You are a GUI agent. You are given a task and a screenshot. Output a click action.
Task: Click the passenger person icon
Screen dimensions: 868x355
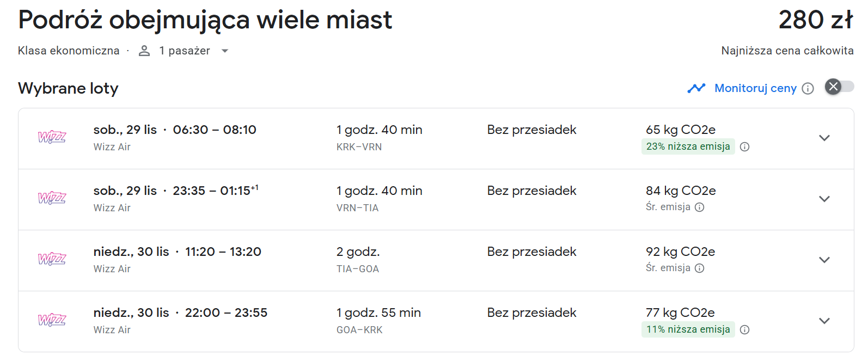click(x=144, y=51)
